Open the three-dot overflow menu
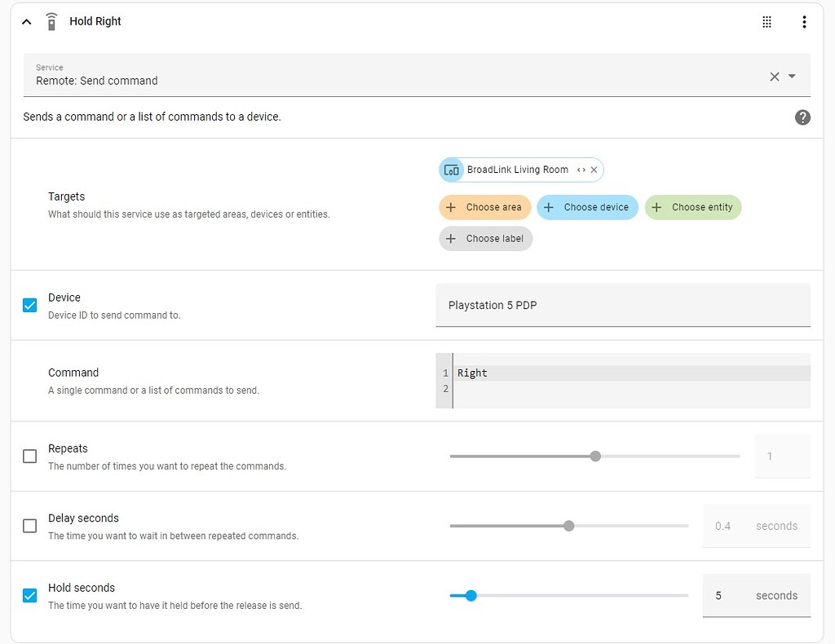 tap(805, 21)
